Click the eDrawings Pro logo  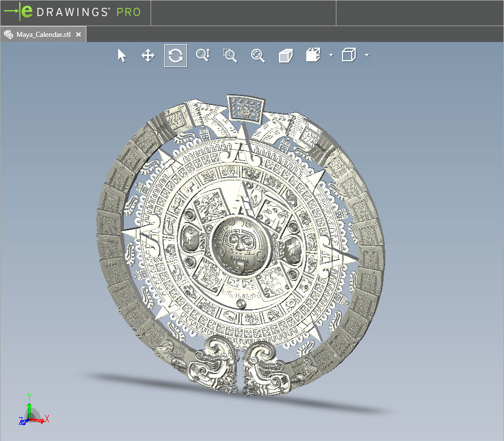[x=73, y=12]
